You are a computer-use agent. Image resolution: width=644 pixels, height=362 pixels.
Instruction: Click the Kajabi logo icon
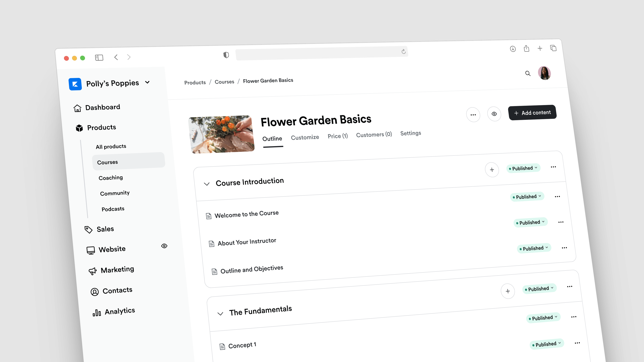pos(75,84)
